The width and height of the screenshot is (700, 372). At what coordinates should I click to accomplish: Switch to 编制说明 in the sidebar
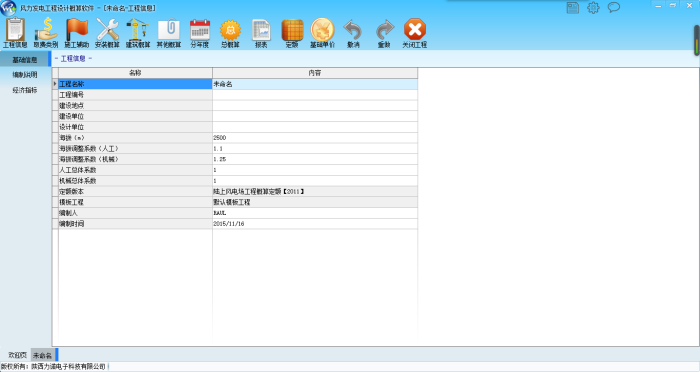point(25,75)
